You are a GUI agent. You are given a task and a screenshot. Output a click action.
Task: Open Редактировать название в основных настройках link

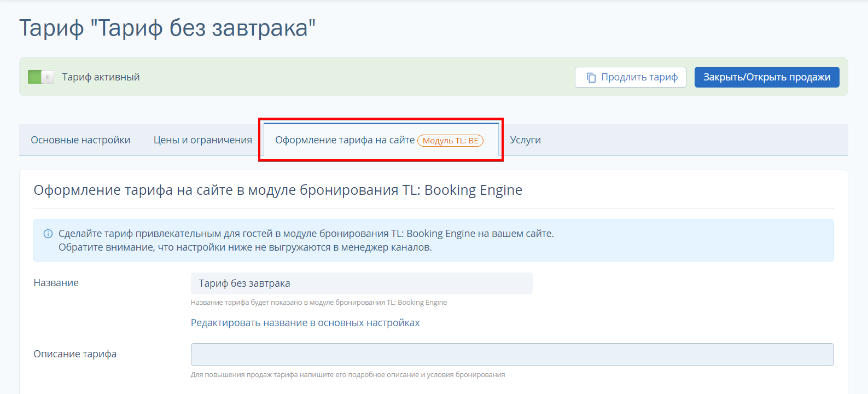tap(305, 323)
